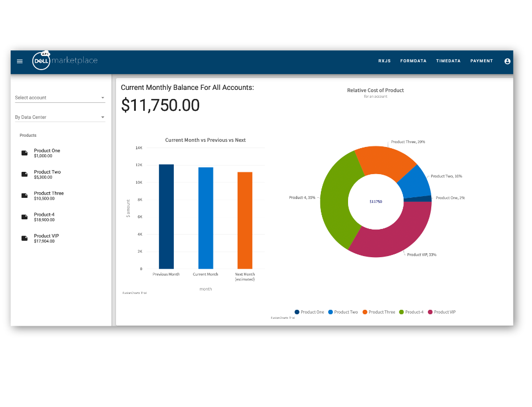Screen dimensions: 532x407
Task: Open the RXJS nav item
Action: point(384,61)
